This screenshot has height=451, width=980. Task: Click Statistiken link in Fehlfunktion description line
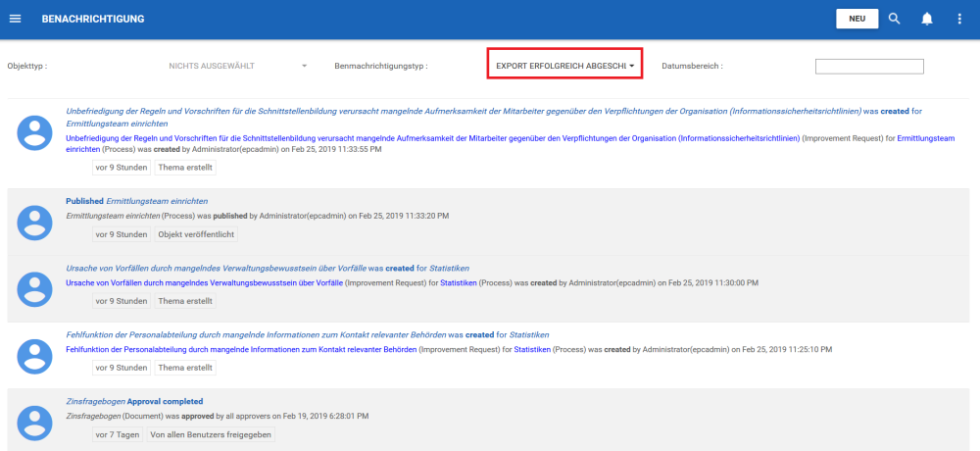(532, 350)
